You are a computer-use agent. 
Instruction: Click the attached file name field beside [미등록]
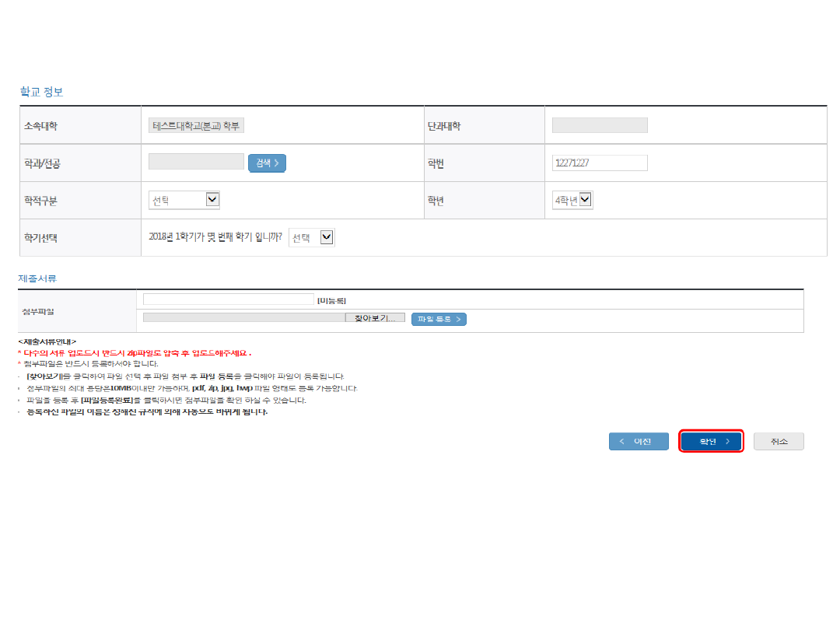click(229, 299)
